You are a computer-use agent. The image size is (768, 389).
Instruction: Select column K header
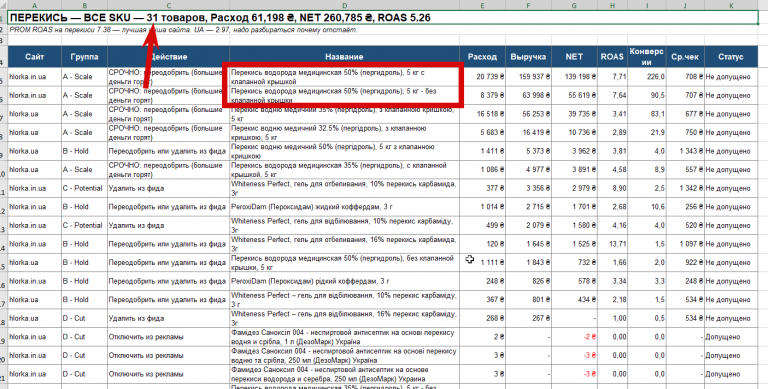coord(731,6)
